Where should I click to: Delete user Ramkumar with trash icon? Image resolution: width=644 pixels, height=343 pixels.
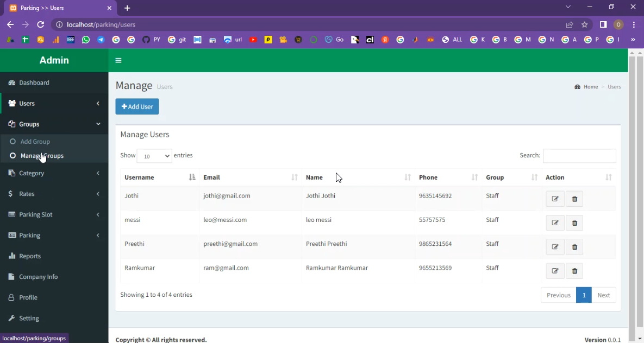tap(574, 271)
